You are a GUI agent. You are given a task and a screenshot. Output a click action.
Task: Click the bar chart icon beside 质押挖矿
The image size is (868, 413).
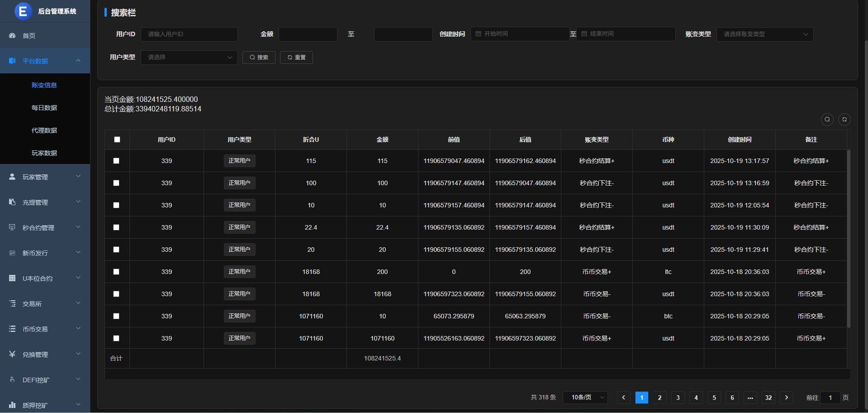click(x=12, y=405)
